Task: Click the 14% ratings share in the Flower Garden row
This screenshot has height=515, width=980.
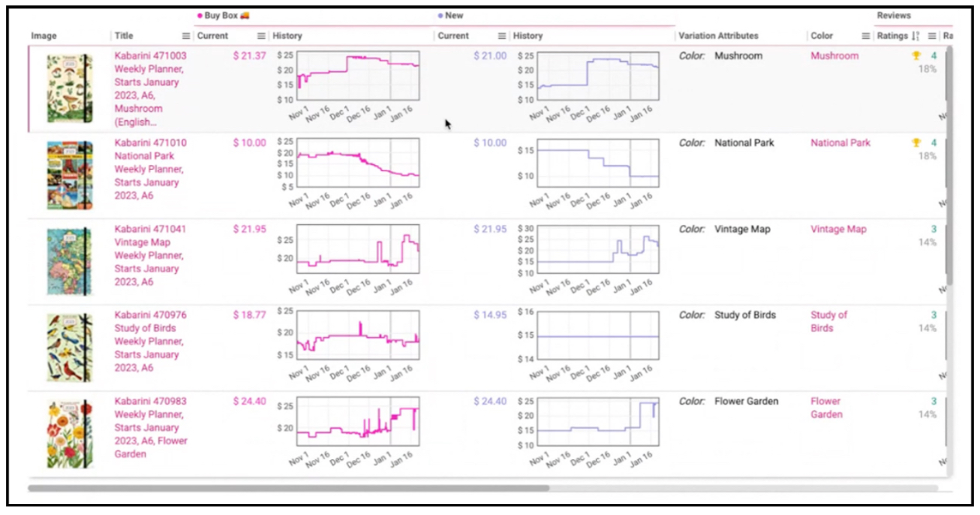Action: point(927,414)
